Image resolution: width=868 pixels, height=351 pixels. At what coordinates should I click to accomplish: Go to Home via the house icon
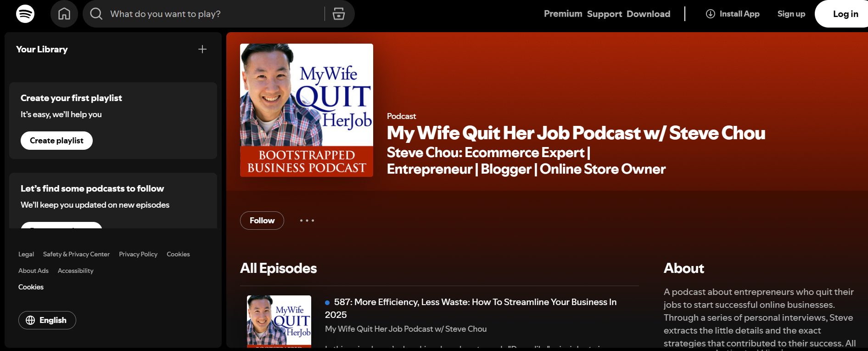tap(64, 14)
